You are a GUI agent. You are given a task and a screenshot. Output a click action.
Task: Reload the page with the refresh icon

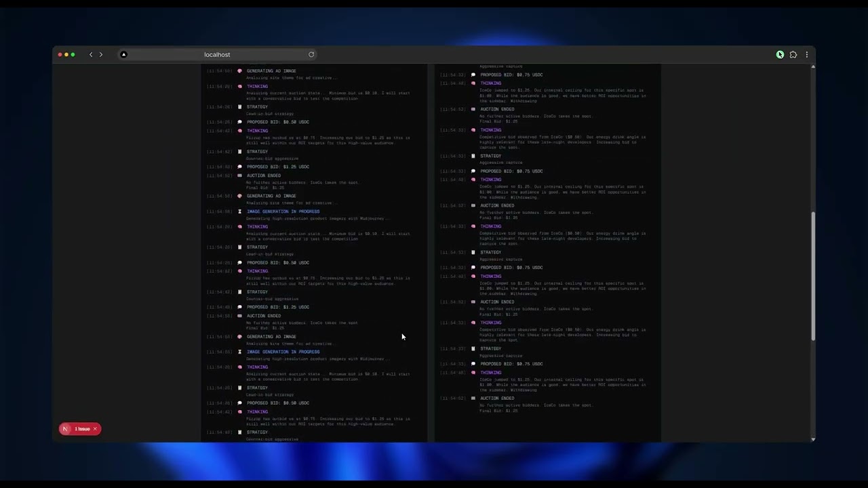pos(311,54)
